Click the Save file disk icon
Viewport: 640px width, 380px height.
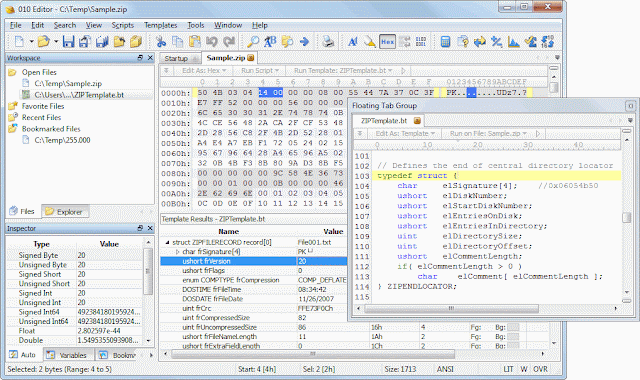pyautogui.click(x=68, y=41)
